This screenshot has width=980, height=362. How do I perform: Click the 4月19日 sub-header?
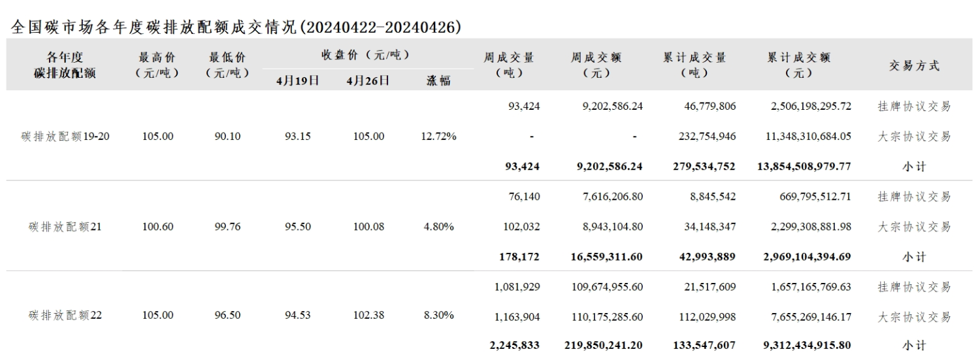pos(298,81)
